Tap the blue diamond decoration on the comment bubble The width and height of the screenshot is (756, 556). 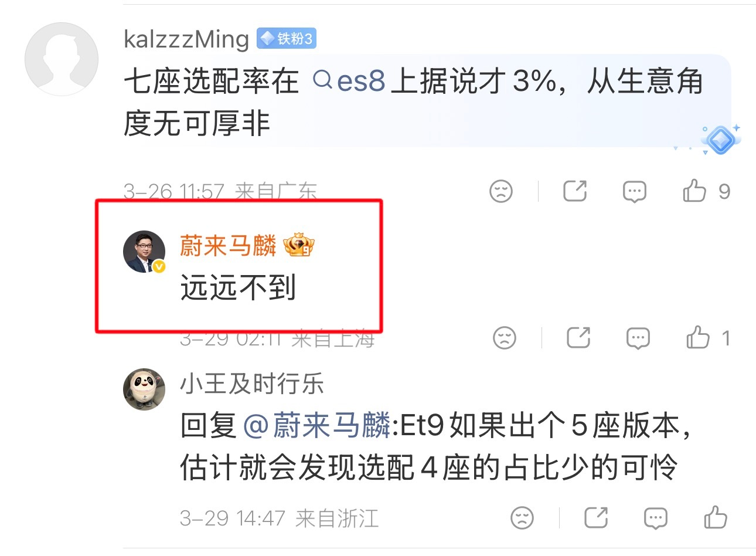coord(720,140)
